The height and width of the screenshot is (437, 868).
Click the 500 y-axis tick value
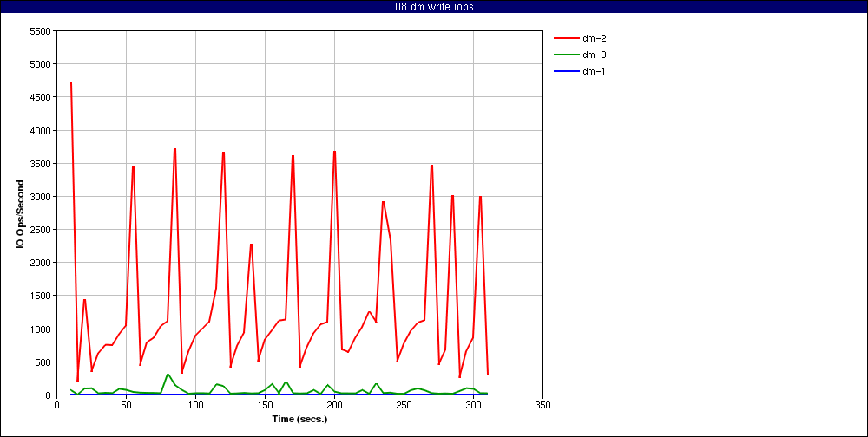[43, 362]
